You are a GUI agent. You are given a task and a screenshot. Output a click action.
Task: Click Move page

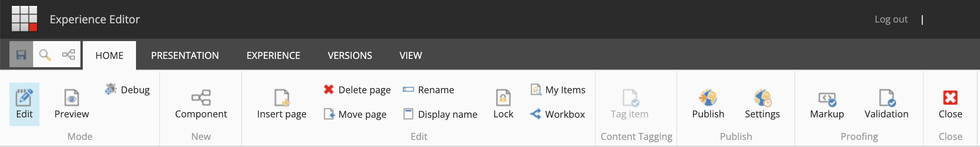[x=355, y=114]
